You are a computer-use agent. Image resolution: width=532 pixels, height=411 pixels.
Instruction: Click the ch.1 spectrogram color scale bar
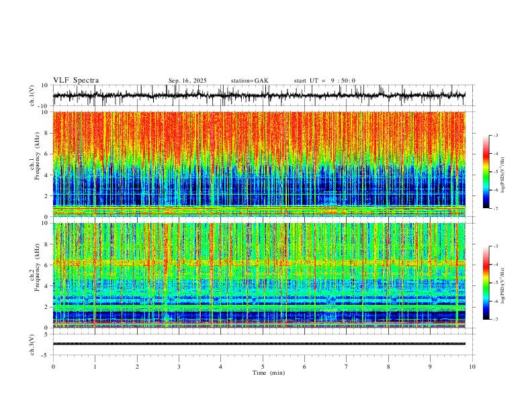click(x=486, y=171)
